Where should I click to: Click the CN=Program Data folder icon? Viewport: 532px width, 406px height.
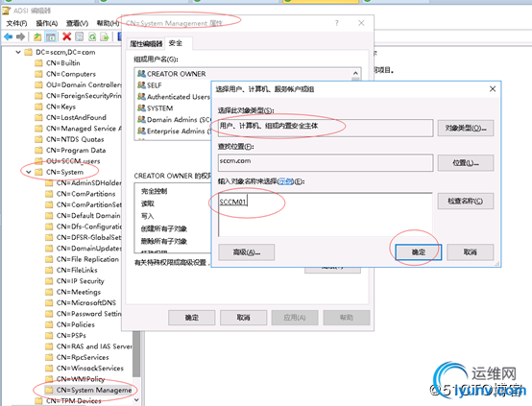pyautogui.click(x=39, y=151)
